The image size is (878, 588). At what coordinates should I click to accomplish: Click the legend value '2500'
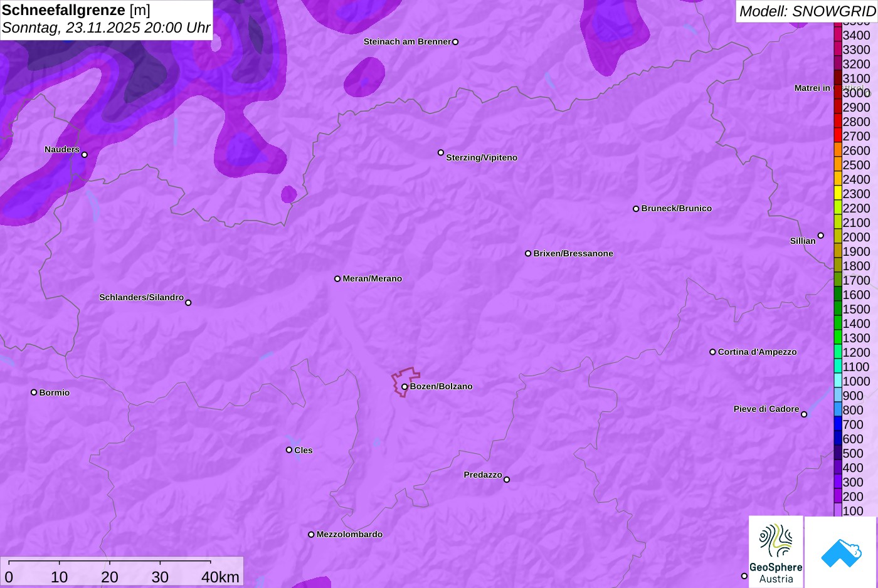pyautogui.click(x=856, y=165)
